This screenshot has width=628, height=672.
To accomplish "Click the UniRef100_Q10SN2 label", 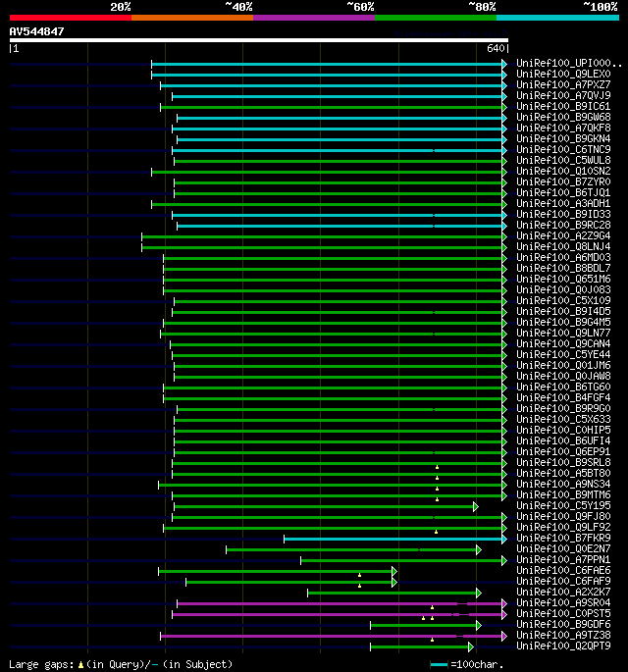I will 563,171.
